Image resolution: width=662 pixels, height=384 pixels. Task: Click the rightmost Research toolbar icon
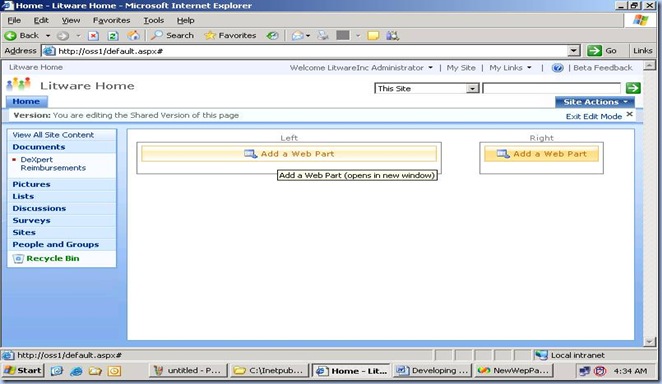[x=393, y=36]
